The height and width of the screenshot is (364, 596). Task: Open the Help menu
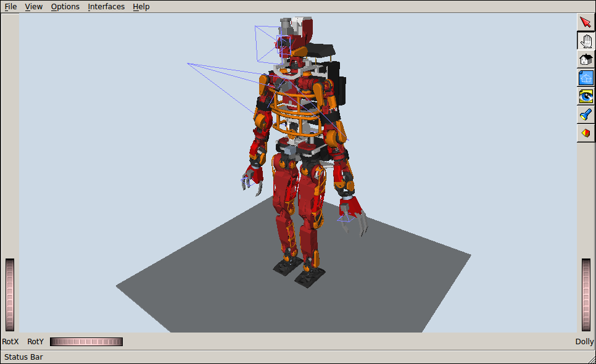(x=141, y=6)
